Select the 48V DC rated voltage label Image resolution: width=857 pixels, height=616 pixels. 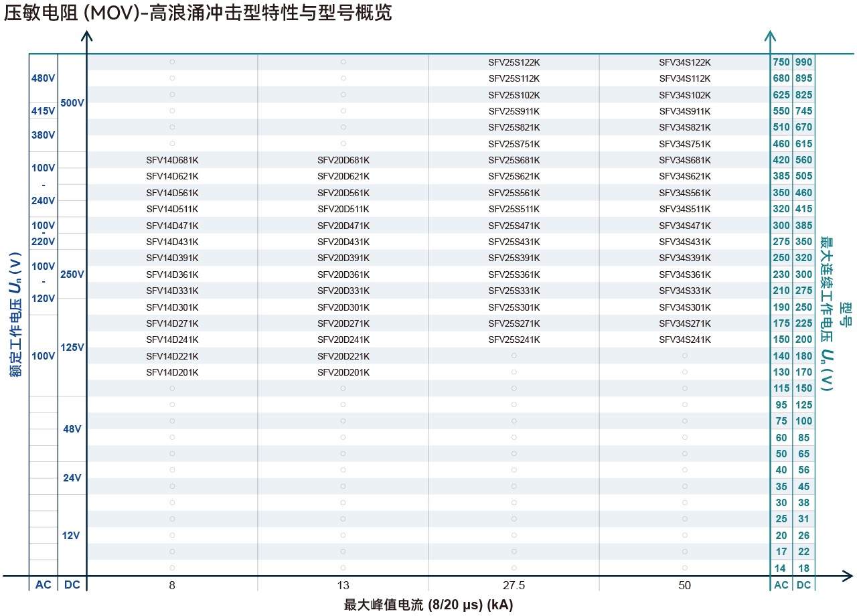point(72,429)
